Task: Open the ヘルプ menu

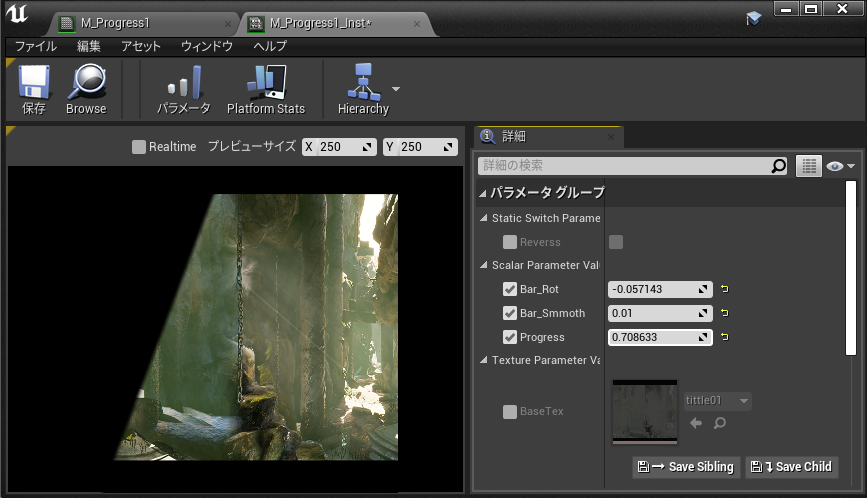Action: tap(270, 46)
